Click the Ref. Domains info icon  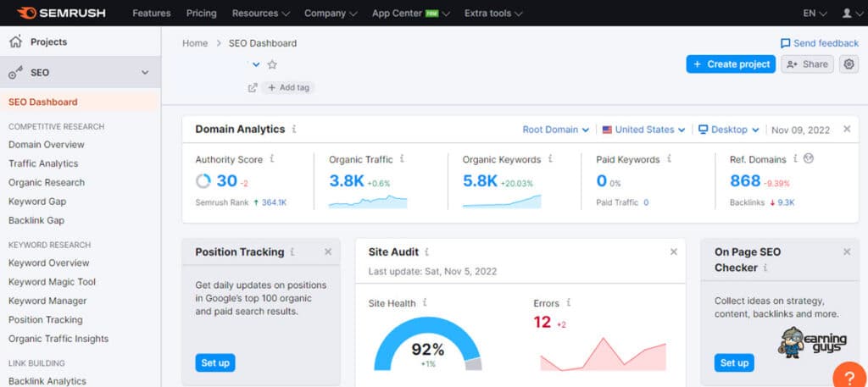pyautogui.click(x=795, y=158)
